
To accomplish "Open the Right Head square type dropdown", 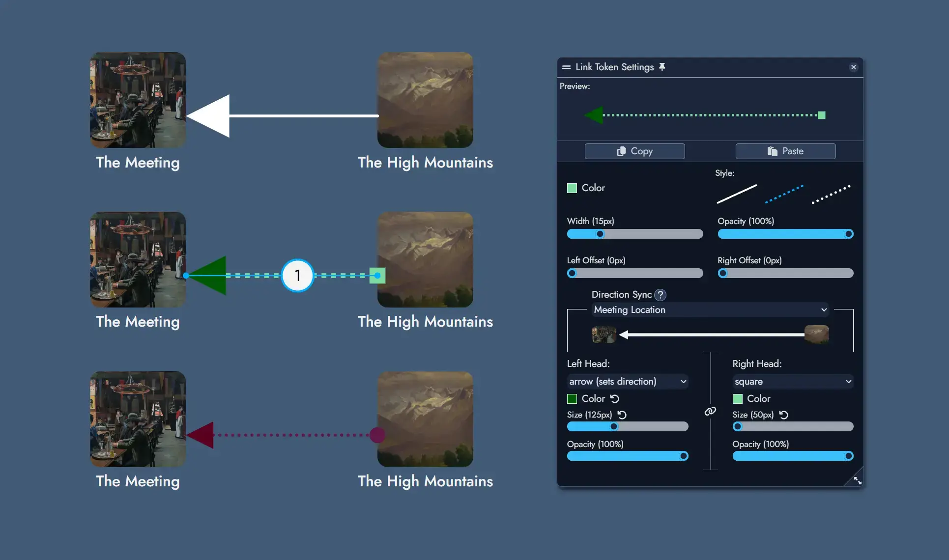I will coord(793,381).
